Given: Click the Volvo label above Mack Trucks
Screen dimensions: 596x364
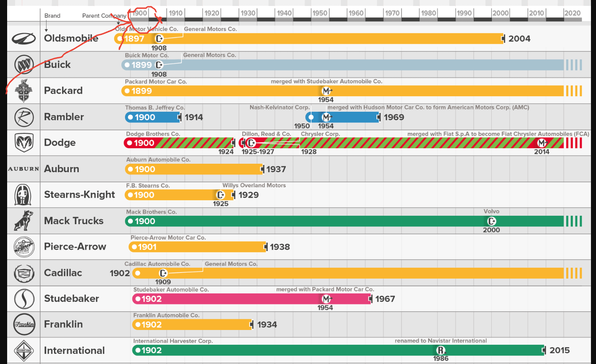Looking at the screenshot, I should (x=491, y=211).
